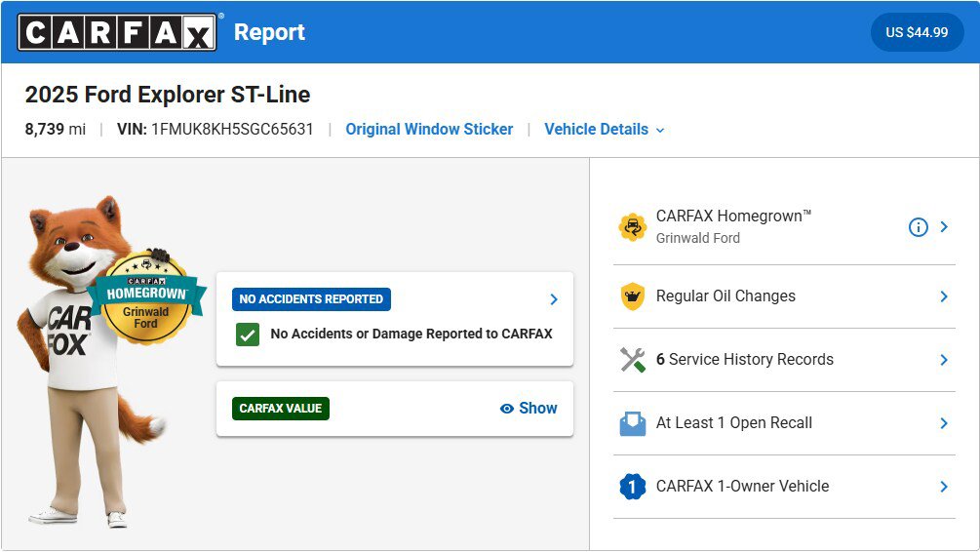Click the Regular Oil Changes shield icon
This screenshot has height=552, width=980.
(633, 296)
